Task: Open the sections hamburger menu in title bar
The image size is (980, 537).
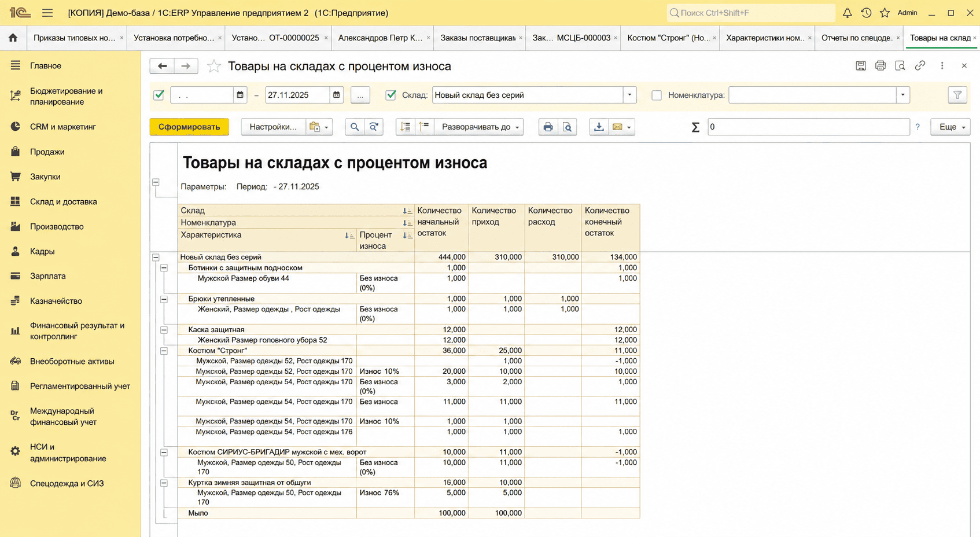Action: tap(47, 13)
